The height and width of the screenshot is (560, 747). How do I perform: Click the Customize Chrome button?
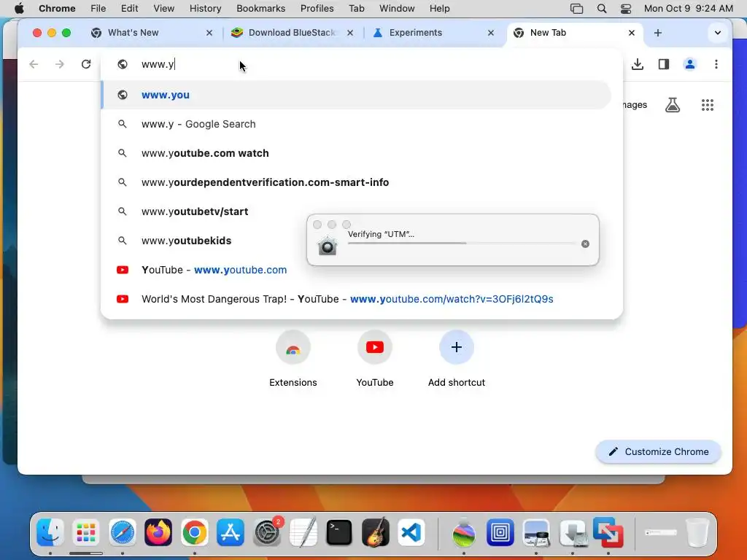[658, 451]
